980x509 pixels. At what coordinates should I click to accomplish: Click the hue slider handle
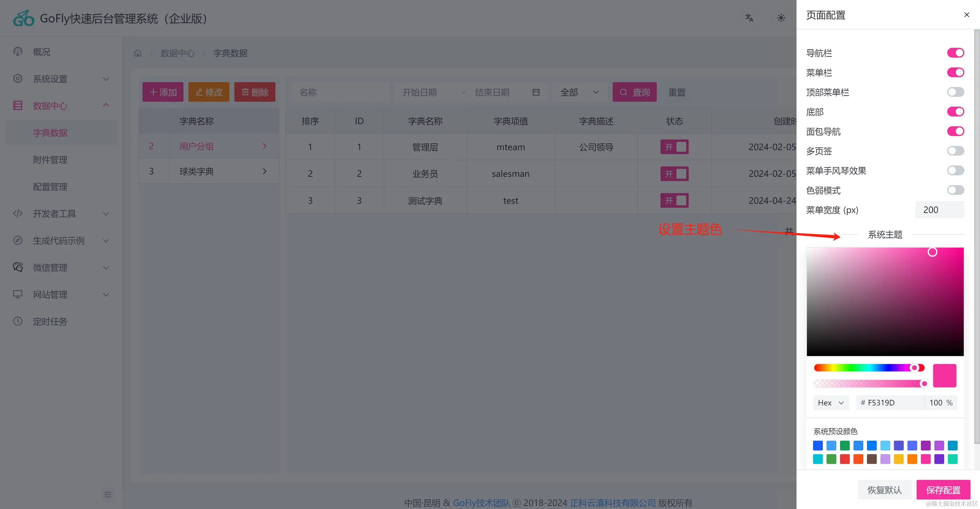914,368
